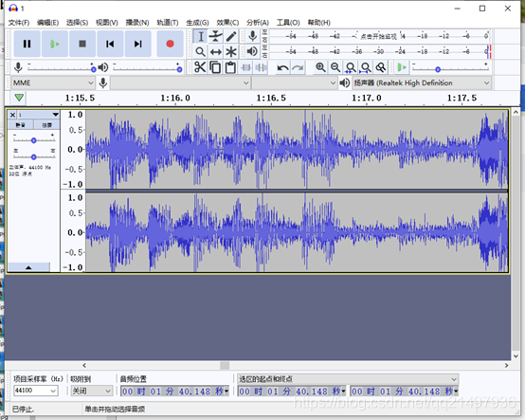Open the 效果(C) menu
The image size is (525, 420).
pos(227,23)
